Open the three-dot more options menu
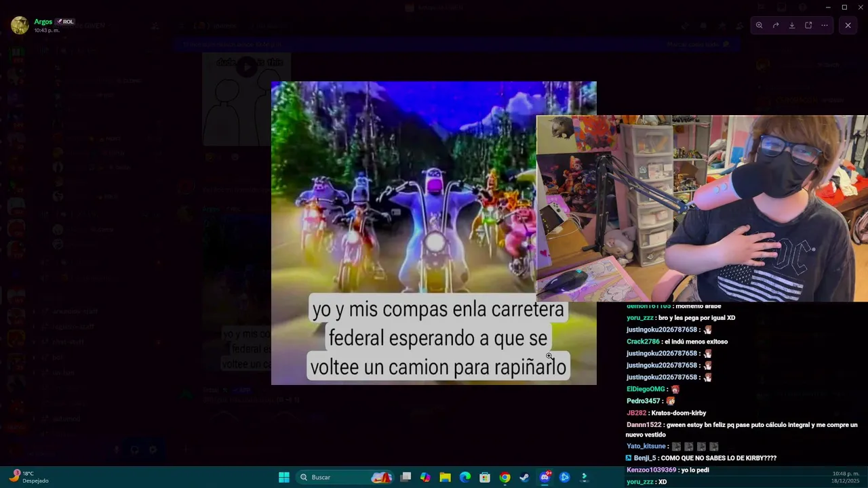 [x=825, y=25]
